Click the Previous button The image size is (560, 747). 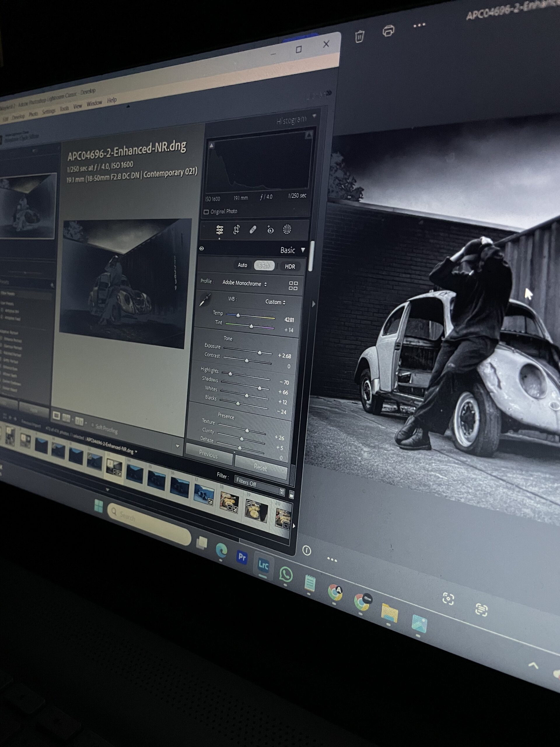[209, 454]
